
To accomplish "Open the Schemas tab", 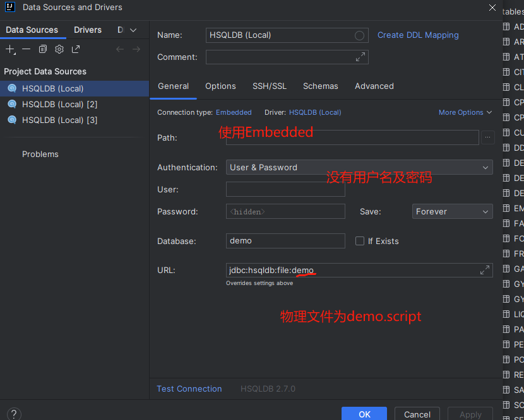I will (321, 86).
